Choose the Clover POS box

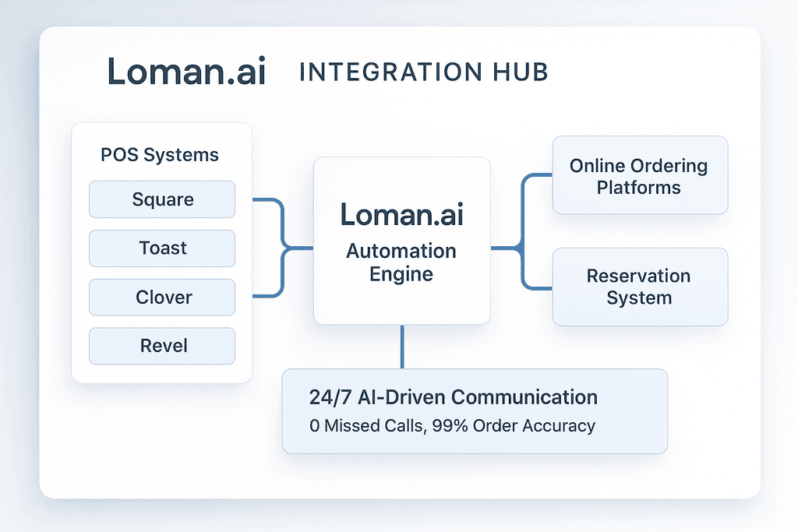[162, 297]
